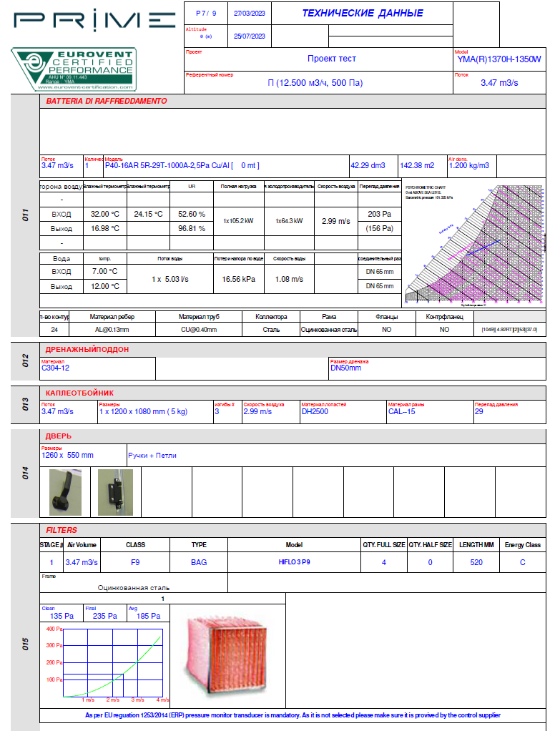Select the door hinge photo
This screenshot has height=731, width=560.
pyautogui.click(x=116, y=492)
